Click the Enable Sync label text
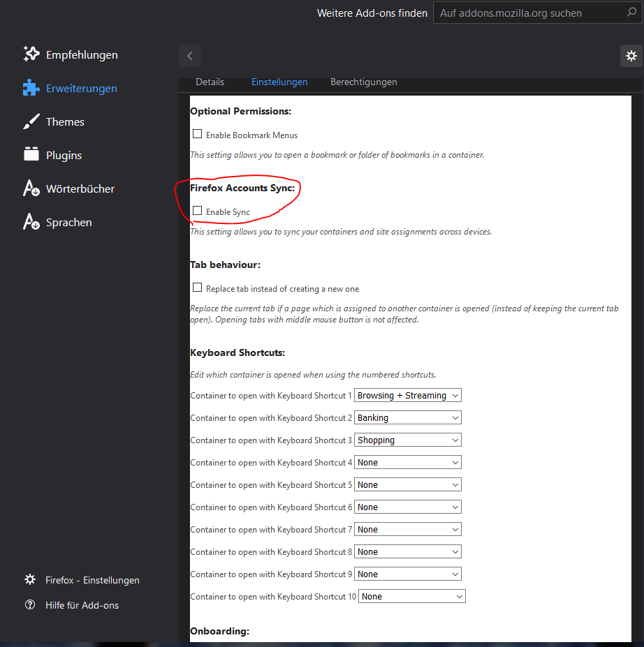 (x=228, y=211)
